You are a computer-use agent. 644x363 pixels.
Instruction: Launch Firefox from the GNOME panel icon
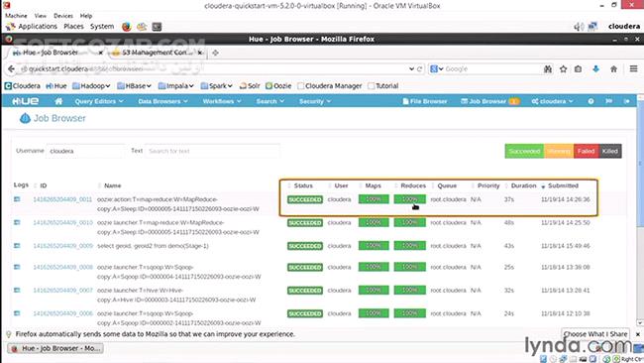(127, 27)
